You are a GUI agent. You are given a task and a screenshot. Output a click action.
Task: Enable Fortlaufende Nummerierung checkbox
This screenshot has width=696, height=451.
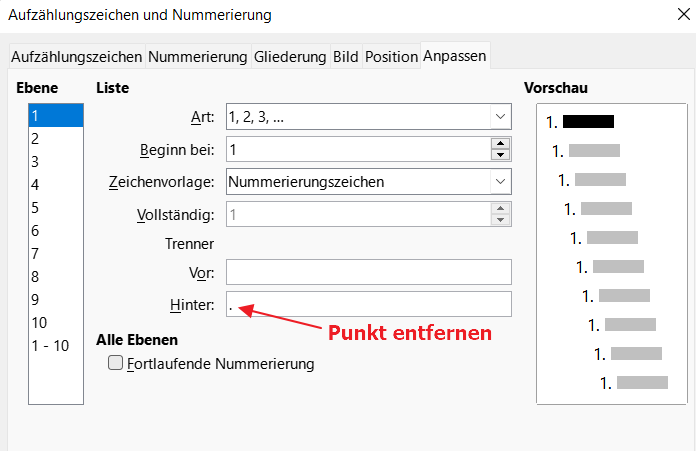click(x=116, y=364)
